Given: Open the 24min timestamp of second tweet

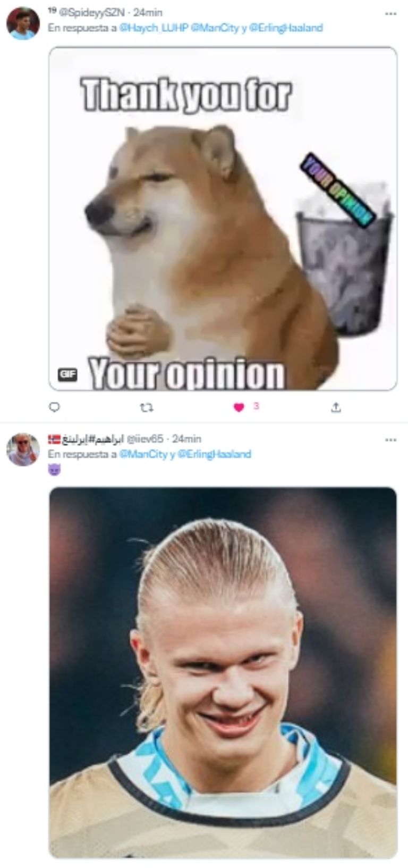Looking at the screenshot, I should point(187,439).
